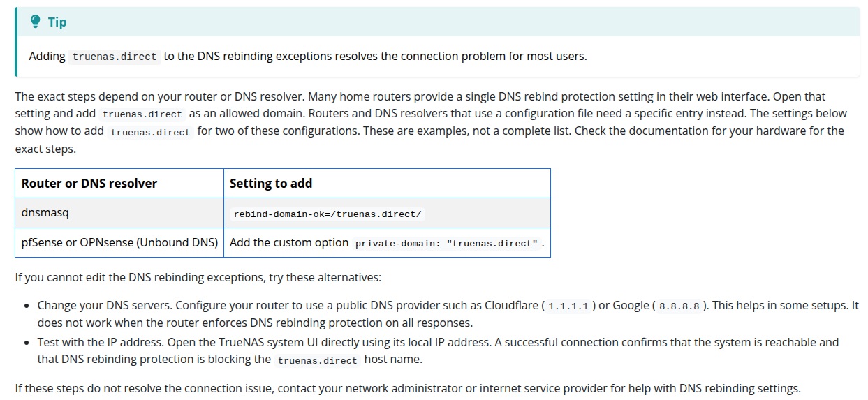Click truenas.direct code in the last bullet
Viewport: 868px width, 400px height.
318,360
